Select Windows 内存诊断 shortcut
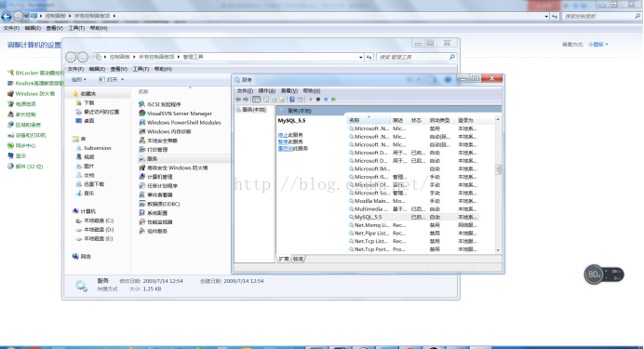The image size is (644, 349). point(165,131)
